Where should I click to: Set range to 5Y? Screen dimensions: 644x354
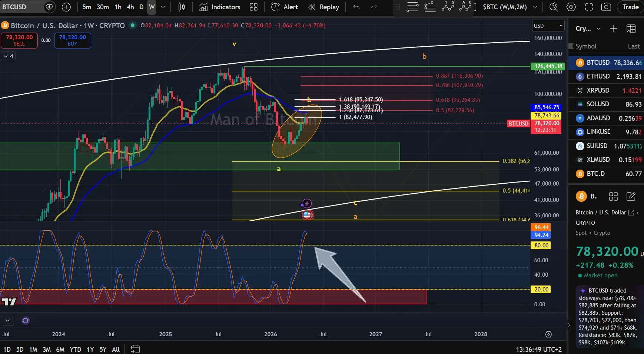[103, 349]
